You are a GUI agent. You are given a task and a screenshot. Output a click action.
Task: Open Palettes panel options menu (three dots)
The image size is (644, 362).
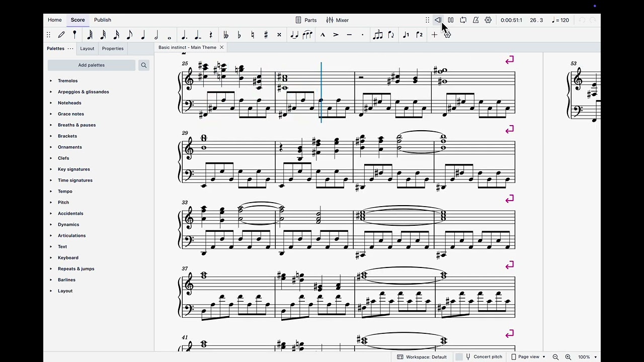[70, 48]
